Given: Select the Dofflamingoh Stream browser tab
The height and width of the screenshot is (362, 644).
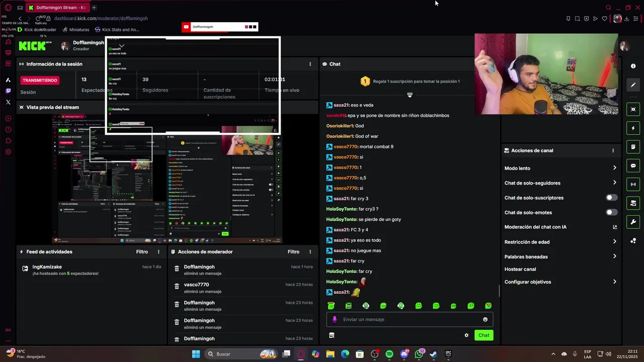Looking at the screenshot, I should coord(57,8).
